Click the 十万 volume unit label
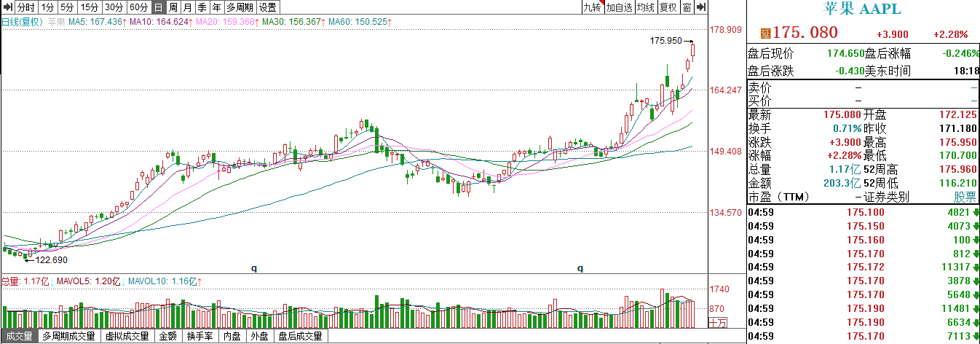980x344 pixels. (x=718, y=323)
